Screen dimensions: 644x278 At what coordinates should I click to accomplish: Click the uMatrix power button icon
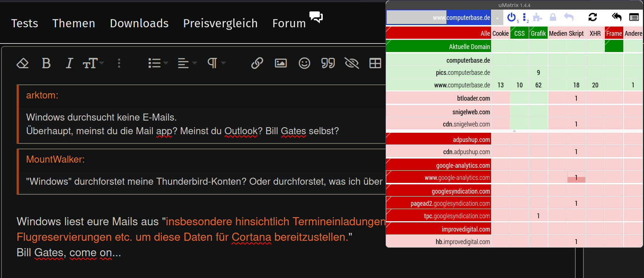point(511,17)
